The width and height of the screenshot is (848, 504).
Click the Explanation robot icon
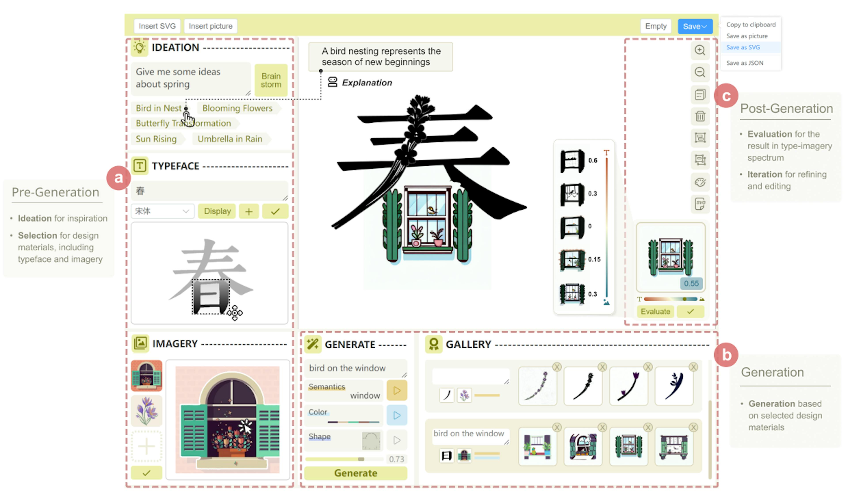coord(332,81)
